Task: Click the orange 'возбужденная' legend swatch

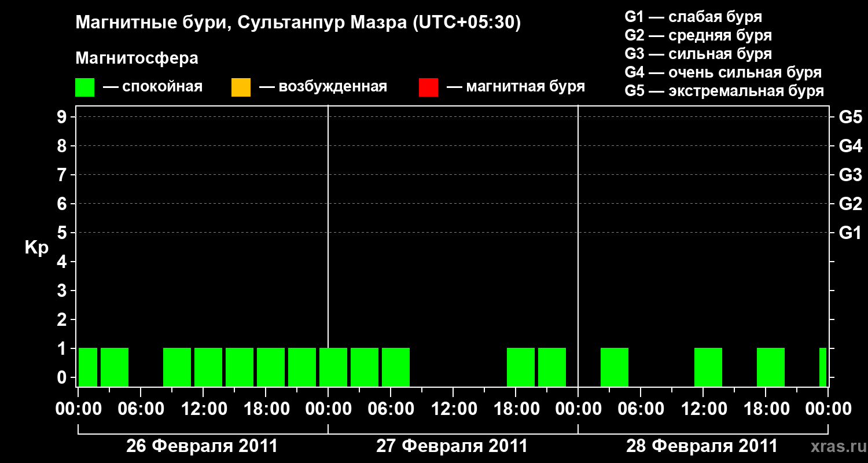Action: pos(241,87)
